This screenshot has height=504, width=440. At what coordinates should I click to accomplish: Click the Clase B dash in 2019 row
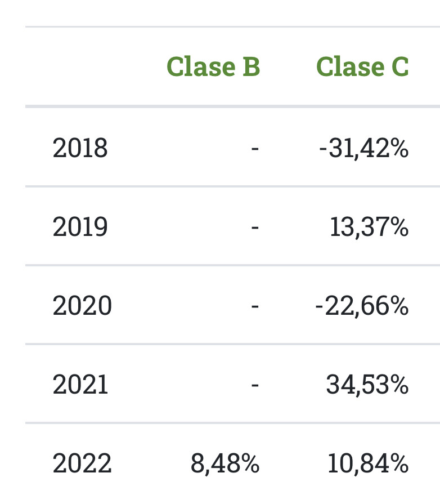pos(255,228)
